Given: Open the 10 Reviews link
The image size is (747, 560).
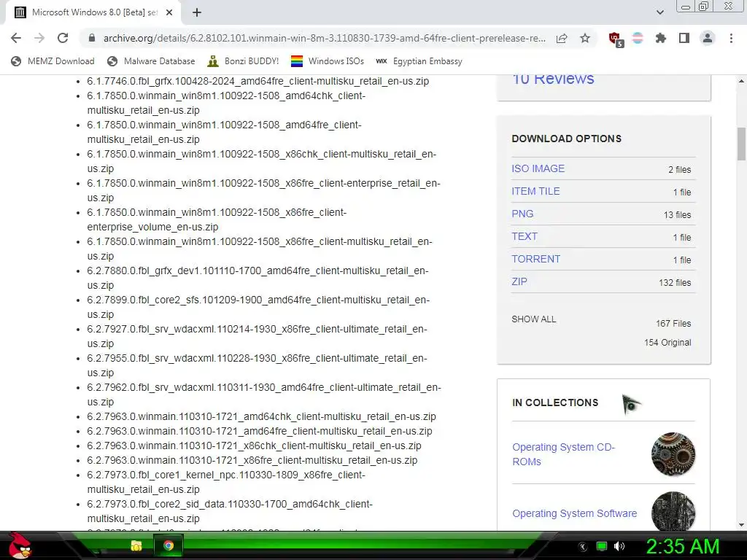Looking at the screenshot, I should tap(553, 79).
